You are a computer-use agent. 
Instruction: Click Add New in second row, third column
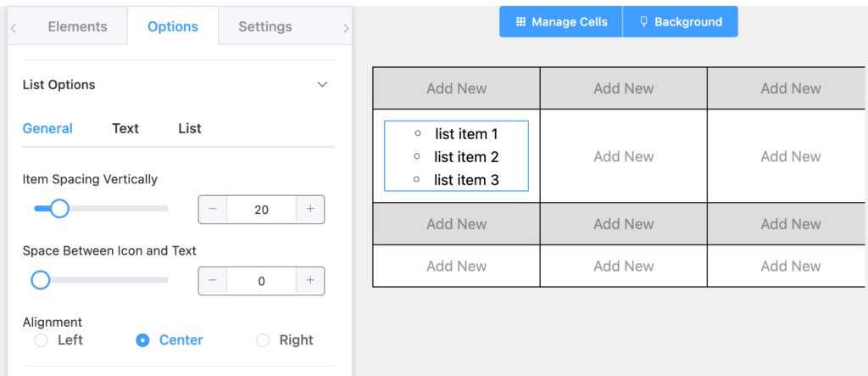[x=791, y=156]
